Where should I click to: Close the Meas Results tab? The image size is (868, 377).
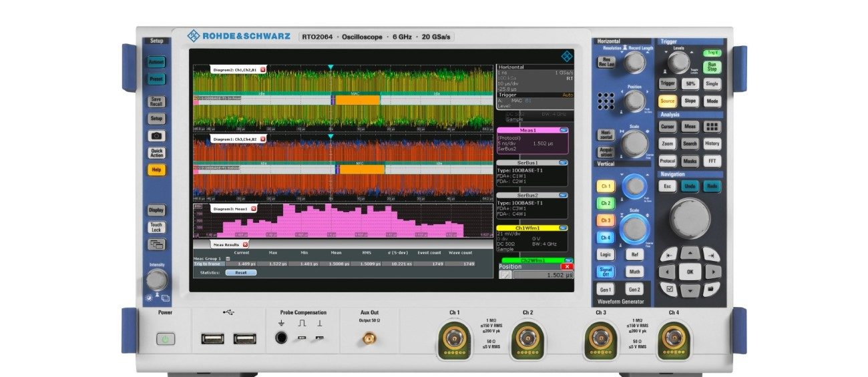pos(245,245)
